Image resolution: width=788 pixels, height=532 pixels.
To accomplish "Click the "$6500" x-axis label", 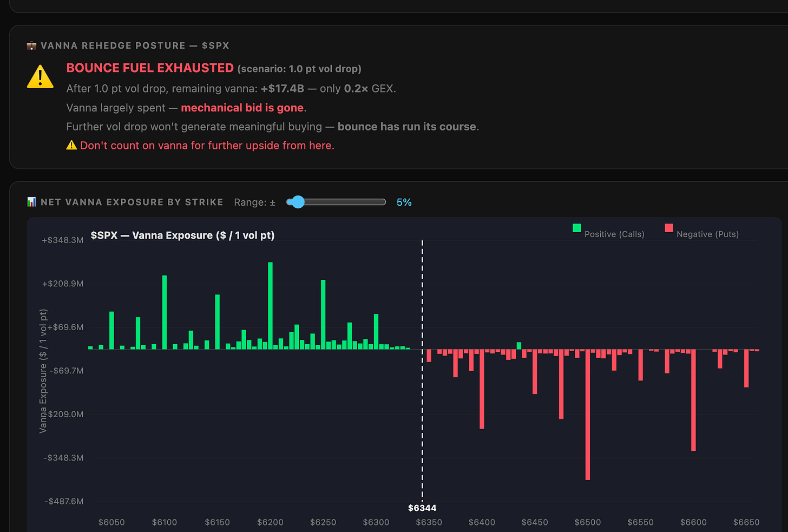I will [x=588, y=522].
